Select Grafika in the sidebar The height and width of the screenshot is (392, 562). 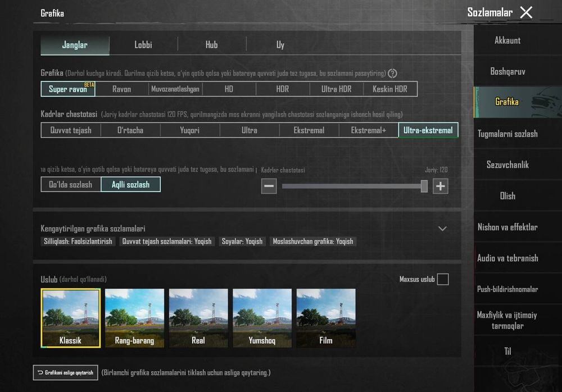tap(518, 102)
